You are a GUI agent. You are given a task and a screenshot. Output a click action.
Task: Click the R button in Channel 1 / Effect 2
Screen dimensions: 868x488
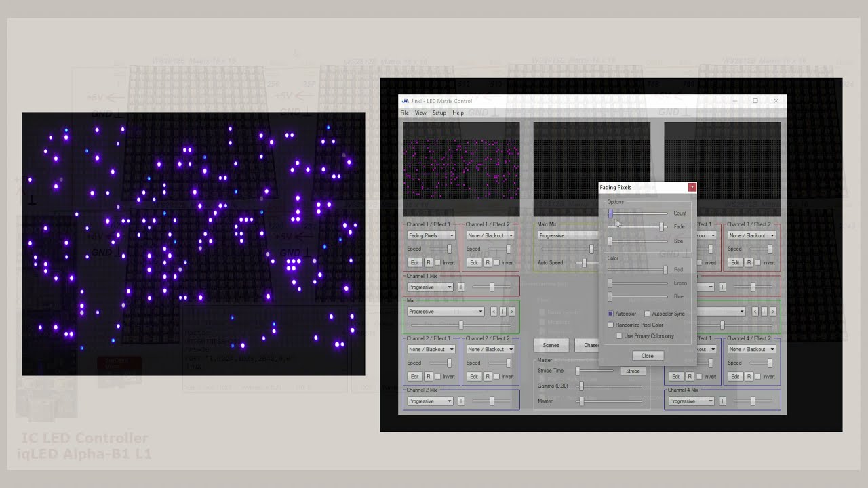[x=487, y=262]
